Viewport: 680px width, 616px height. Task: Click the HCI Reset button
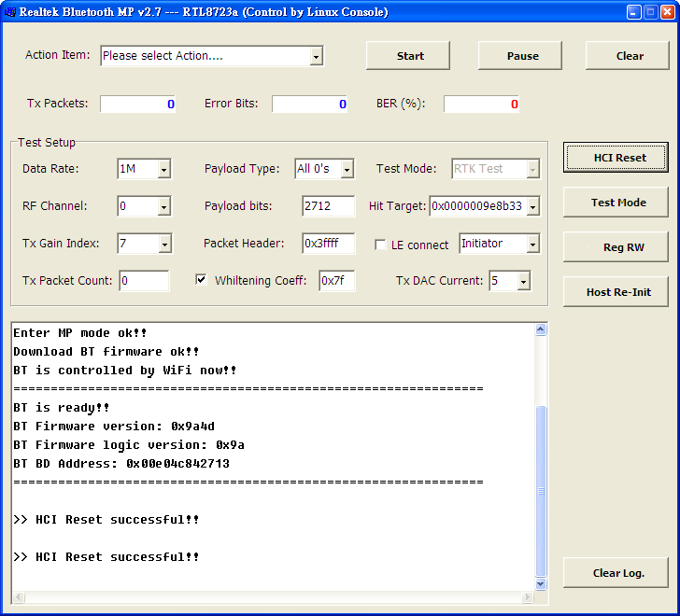click(616, 158)
